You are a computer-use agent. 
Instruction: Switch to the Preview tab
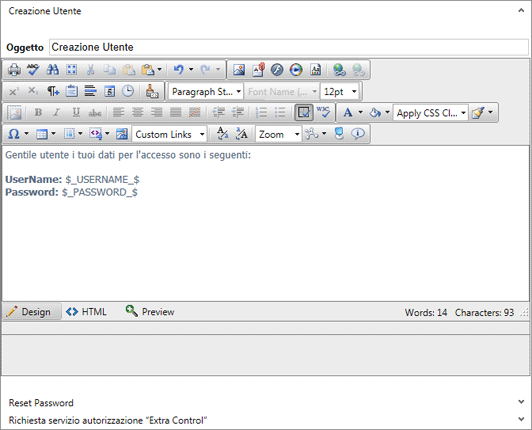point(150,312)
